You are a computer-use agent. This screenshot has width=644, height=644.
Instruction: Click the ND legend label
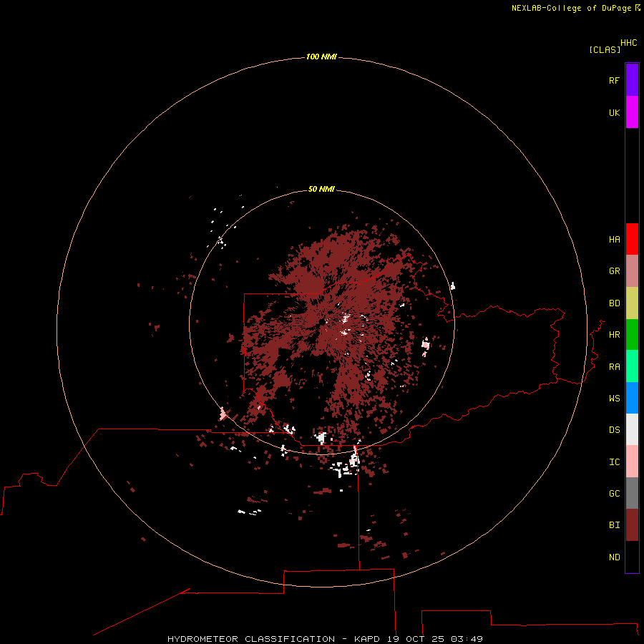click(x=614, y=557)
